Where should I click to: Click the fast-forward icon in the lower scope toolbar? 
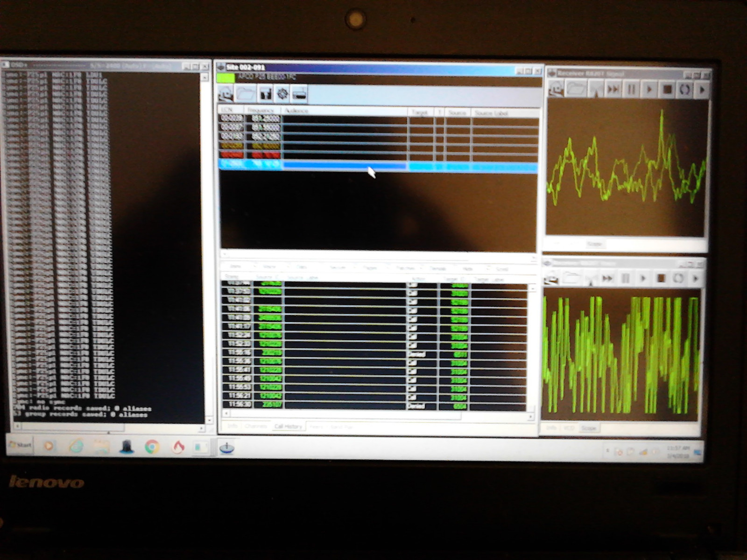pos(607,279)
